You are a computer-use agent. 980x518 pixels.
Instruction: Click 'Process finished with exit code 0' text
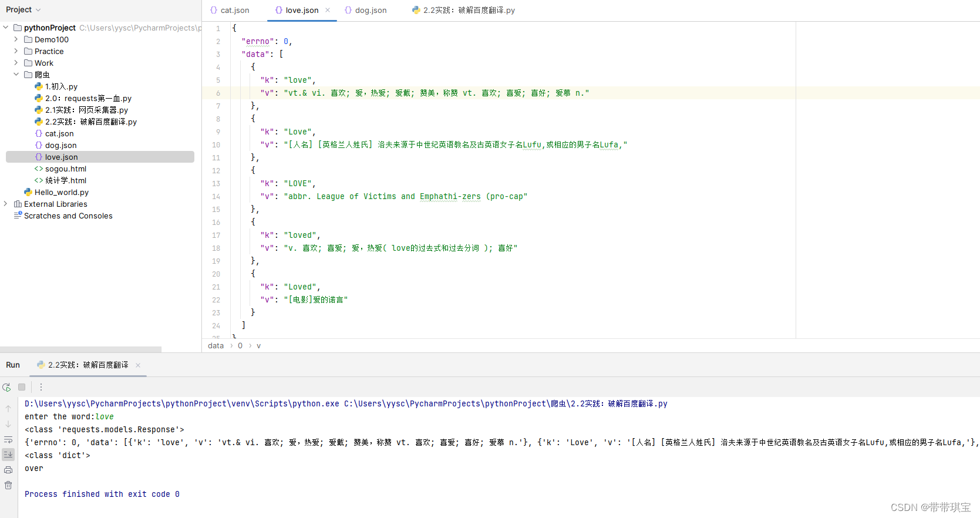tap(102, 494)
